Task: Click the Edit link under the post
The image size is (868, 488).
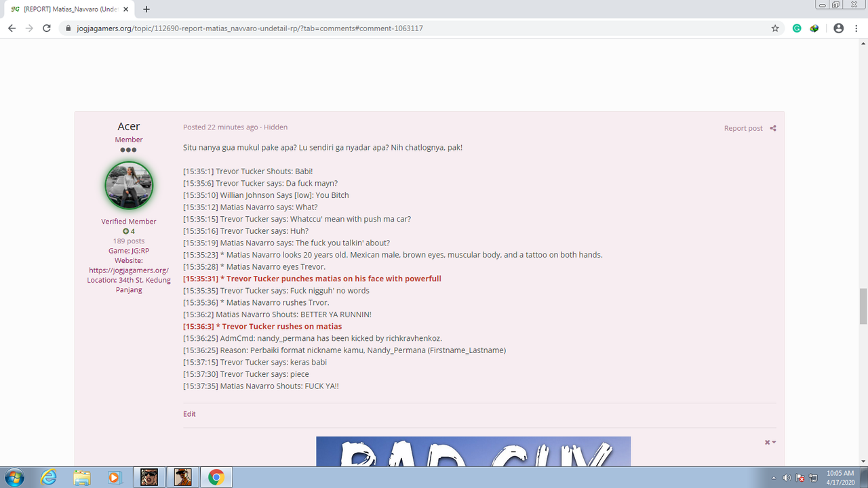Action: (189, 414)
